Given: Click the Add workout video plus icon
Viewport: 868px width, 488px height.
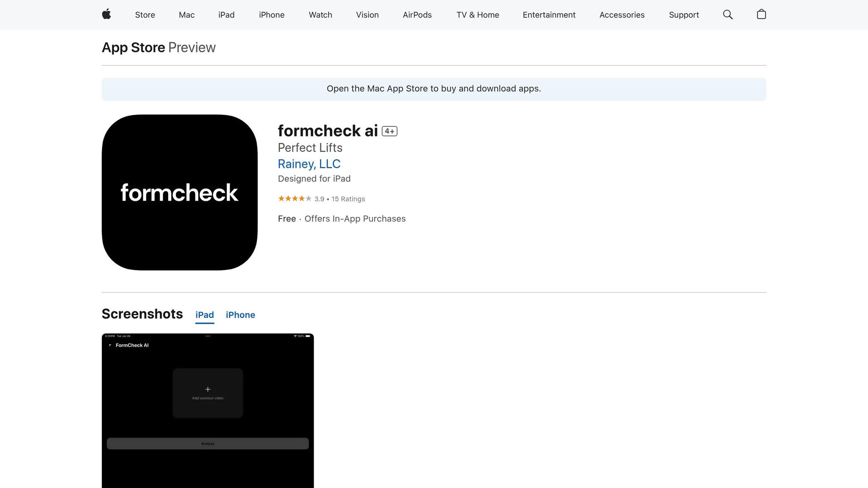Looking at the screenshot, I should (x=208, y=389).
